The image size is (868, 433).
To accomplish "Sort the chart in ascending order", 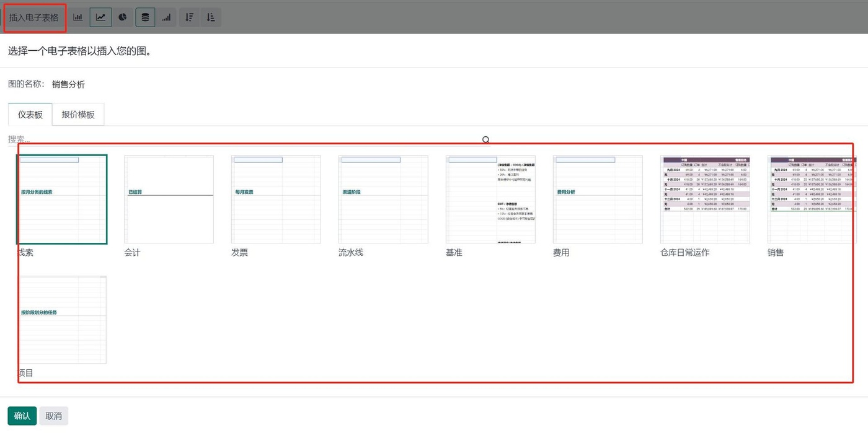I will click(x=211, y=17).
